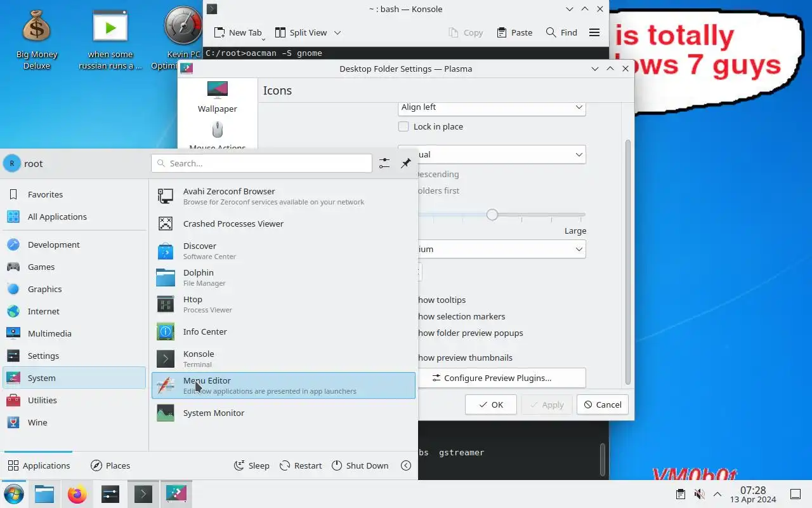Click the taskbar clock showing 07:28

click(x=753, y=494)
